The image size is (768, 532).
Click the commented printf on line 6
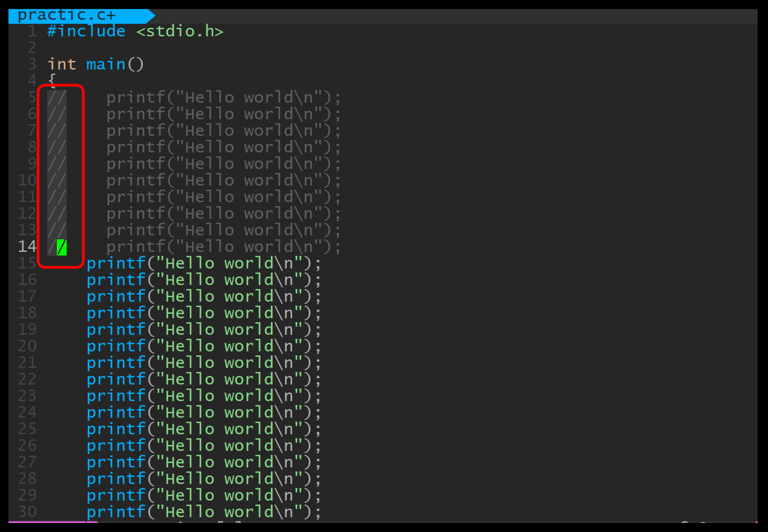click(224, 114)
